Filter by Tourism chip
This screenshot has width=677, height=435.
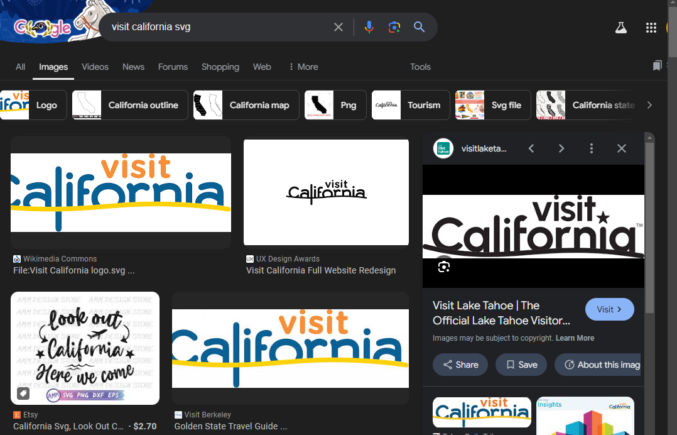click(x=410, y=105)
